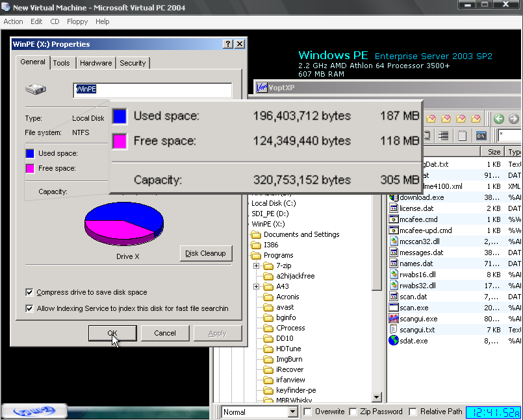Screen dimensions: 523x420
Task: Open the Virtual PC Help menu
Action: click(103, 21)
